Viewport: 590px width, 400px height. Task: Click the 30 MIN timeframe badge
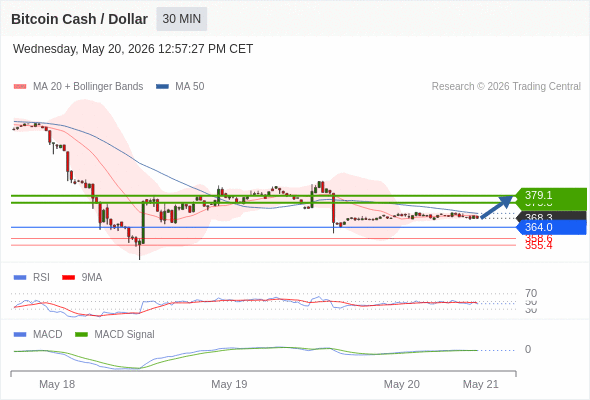coord(181,19)
